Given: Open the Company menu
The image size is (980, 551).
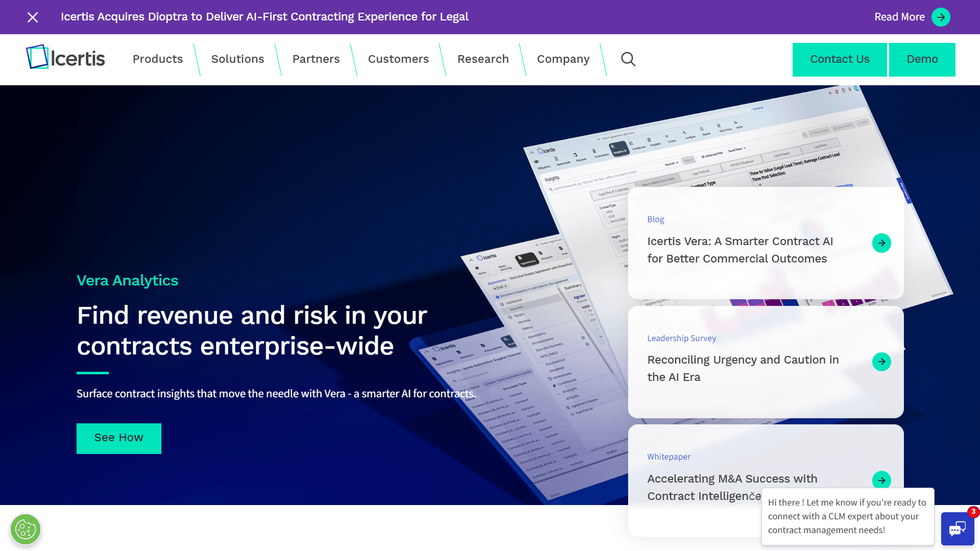Looking at the screenshot, I should pos(563,59).
